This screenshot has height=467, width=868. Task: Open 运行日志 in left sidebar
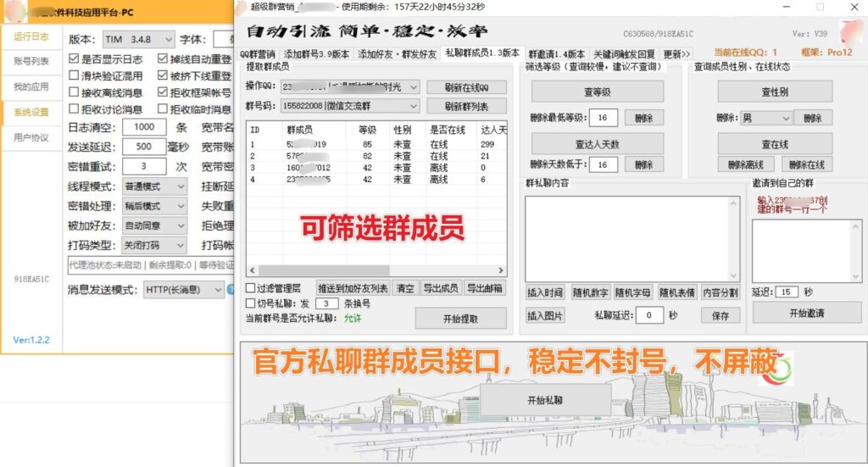pos(31,36)
